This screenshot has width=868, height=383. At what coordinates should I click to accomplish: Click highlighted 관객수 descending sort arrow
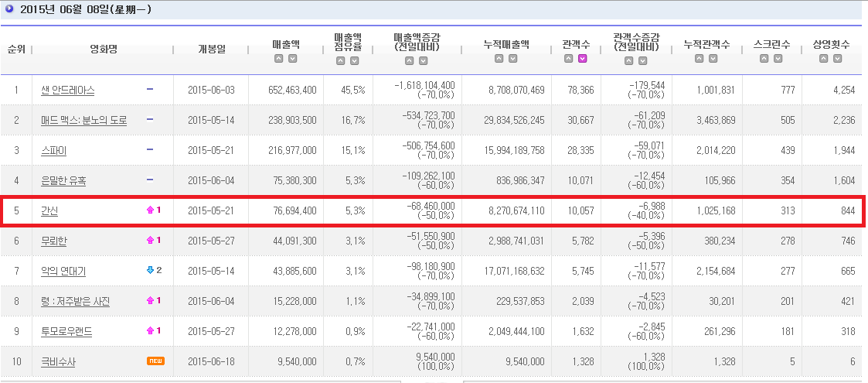click(582, 59)
